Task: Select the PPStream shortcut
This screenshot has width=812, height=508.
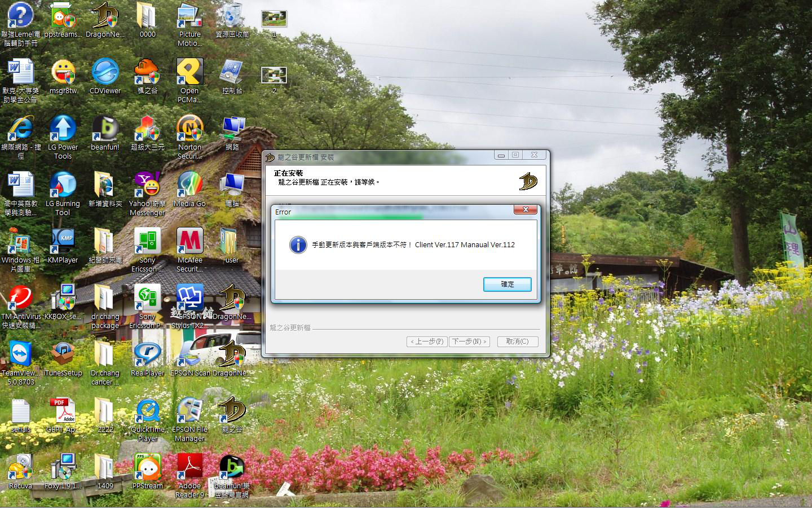Action: (147, 472)
